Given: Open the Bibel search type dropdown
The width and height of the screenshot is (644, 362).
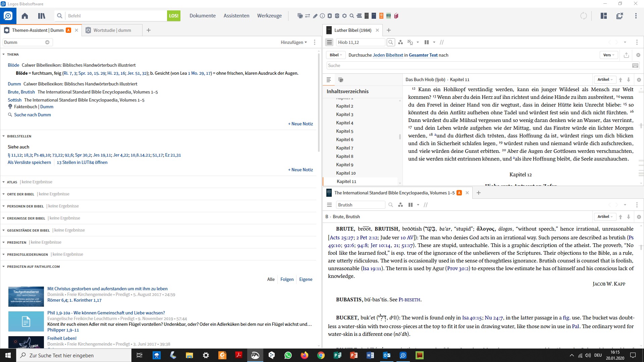Looking at the screenshot, I should (x=335, y=55).
